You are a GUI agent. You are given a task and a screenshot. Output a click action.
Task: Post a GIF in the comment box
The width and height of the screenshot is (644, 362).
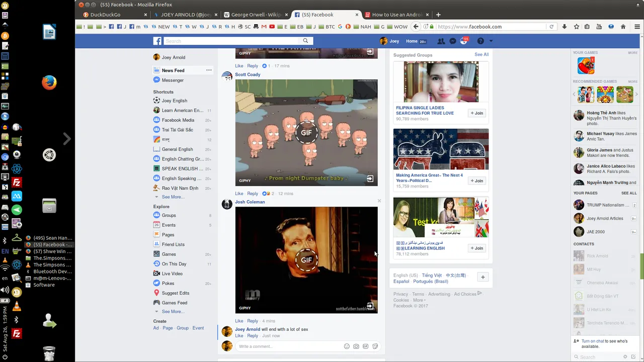pyautogui.click(x=366, y=346)
